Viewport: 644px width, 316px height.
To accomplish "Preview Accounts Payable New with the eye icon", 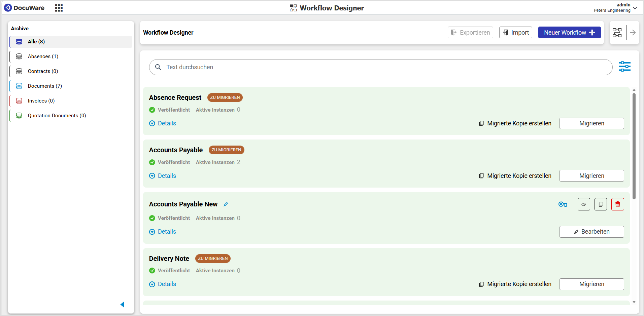I will pyautogui.click(x=584, y=204).
